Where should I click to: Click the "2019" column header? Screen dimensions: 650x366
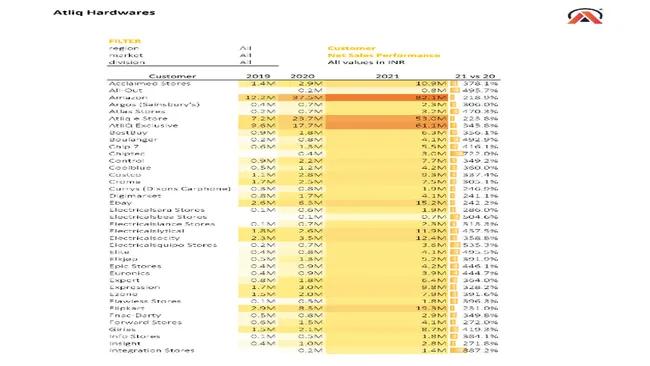258,76
